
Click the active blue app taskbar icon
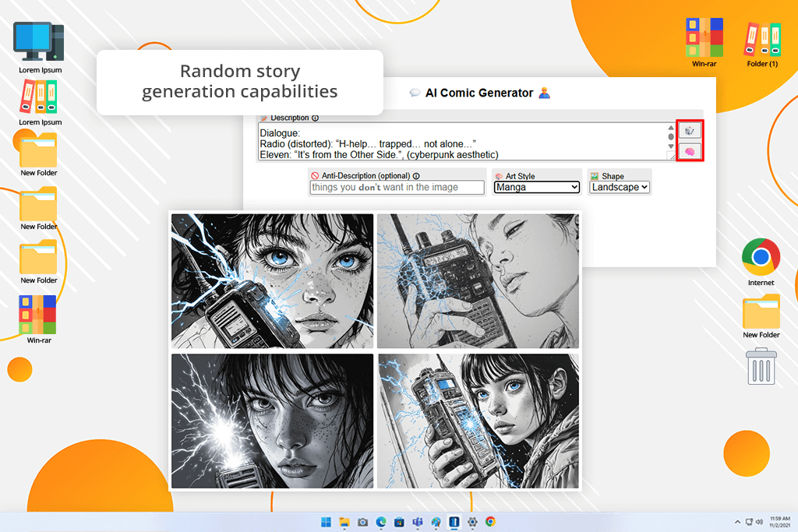coord(454,522)
